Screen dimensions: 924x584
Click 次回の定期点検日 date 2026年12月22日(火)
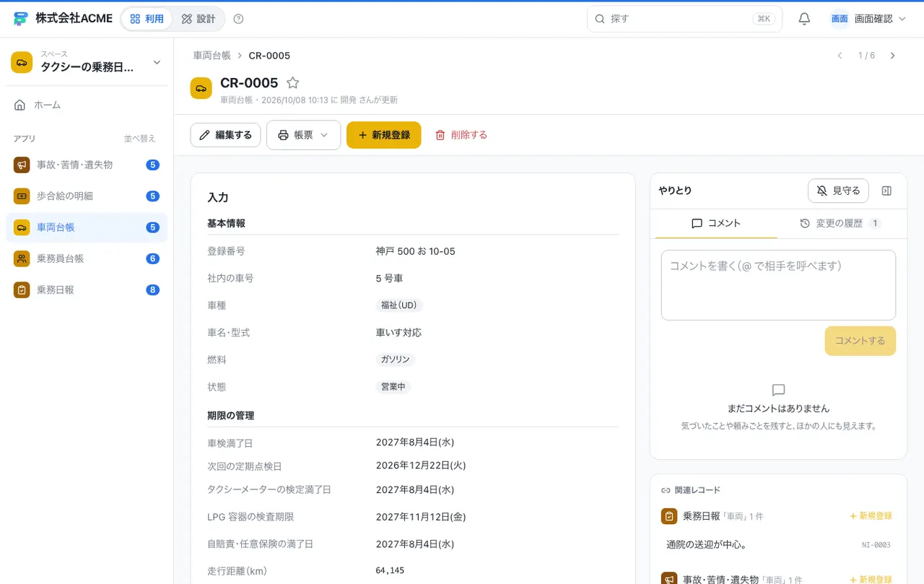[421, 466]
